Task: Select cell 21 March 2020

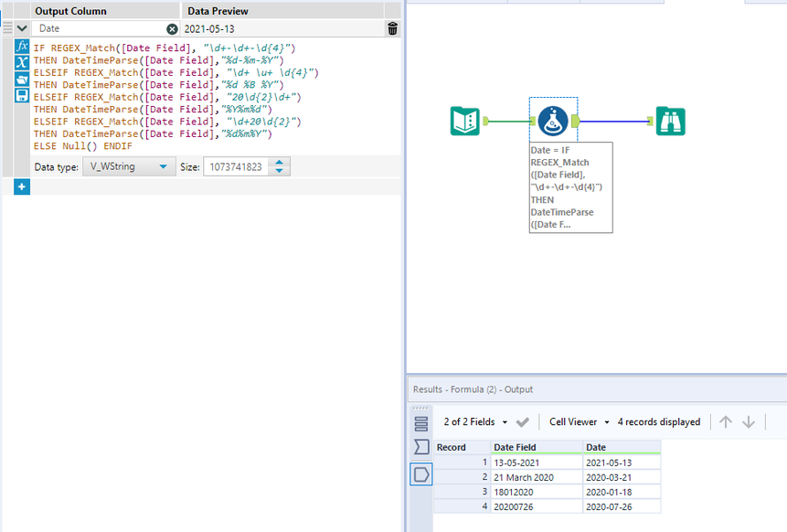Action: click(x=537, y=477)
